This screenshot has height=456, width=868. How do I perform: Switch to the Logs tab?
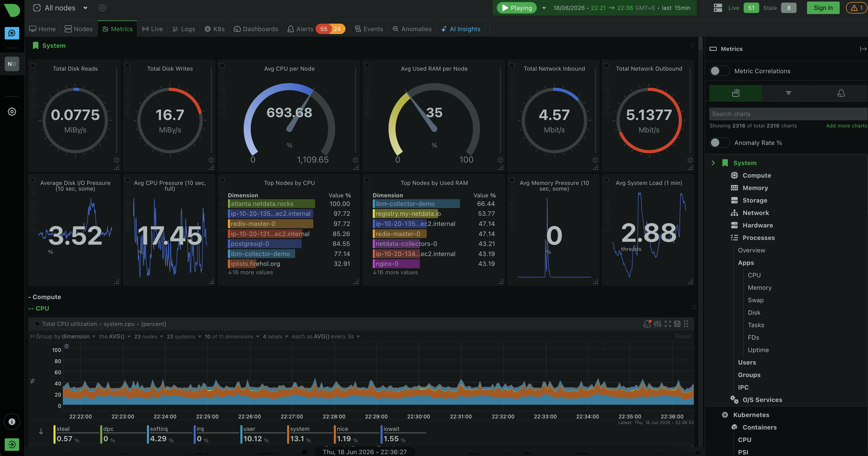(184, 29)
